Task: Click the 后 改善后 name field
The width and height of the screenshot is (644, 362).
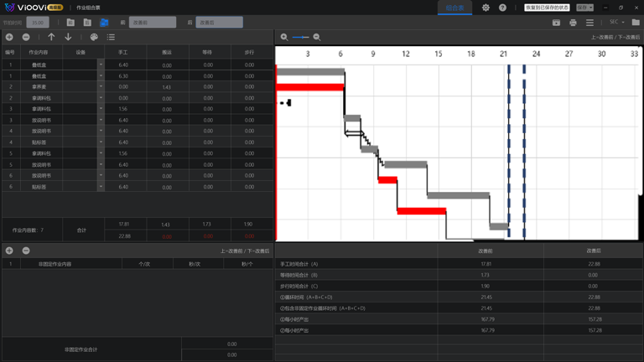Action: pyautogui.click(x=219, y=23)
